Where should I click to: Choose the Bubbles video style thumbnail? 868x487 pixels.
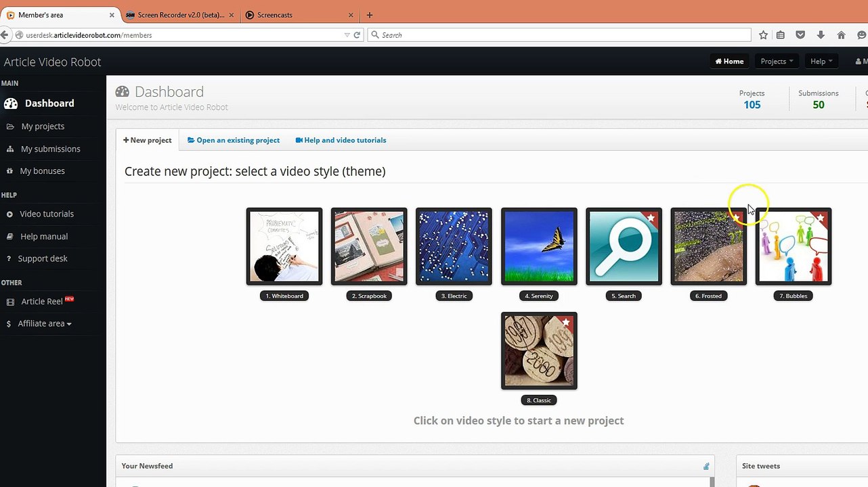coord(794,246)
